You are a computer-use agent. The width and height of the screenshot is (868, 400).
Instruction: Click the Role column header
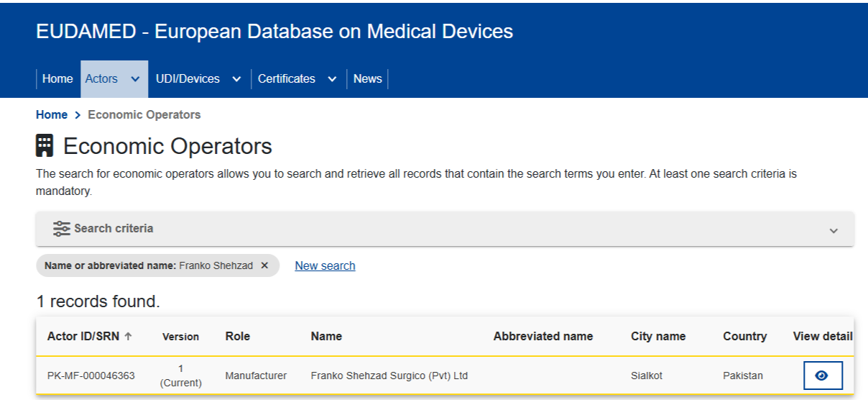(238, 336)
